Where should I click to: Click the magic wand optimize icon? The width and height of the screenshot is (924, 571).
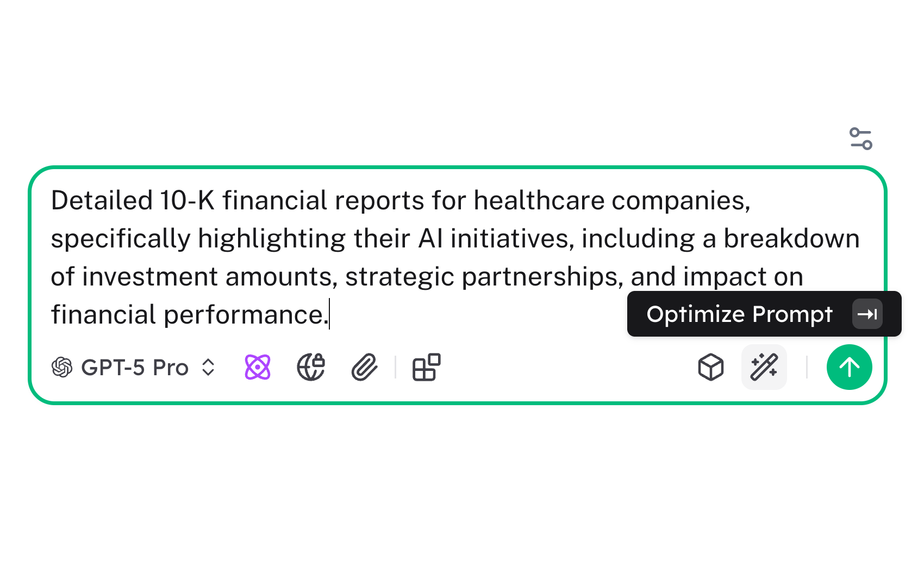[764, 367]
